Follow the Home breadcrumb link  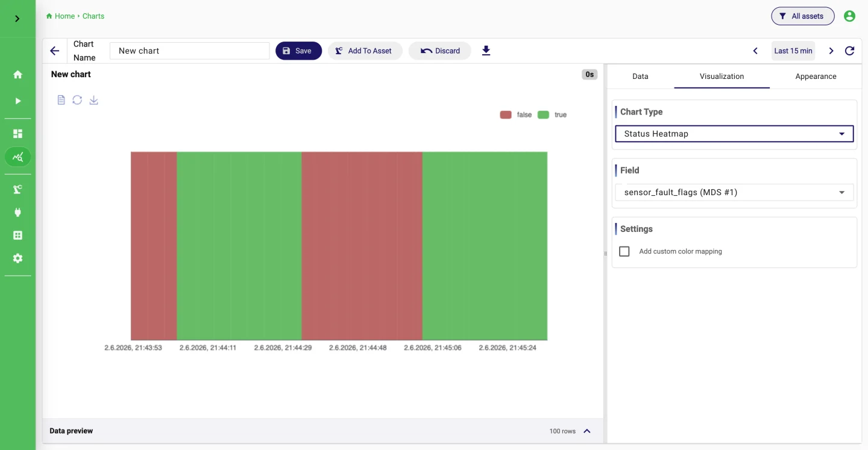click(x=64, y=16)
